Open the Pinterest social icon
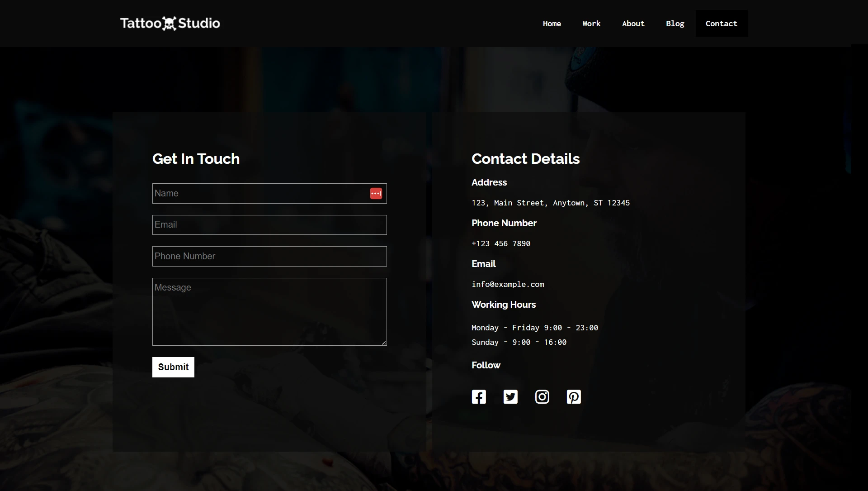Viewport: 868px width, 491px height. click(x=574, y=397)
